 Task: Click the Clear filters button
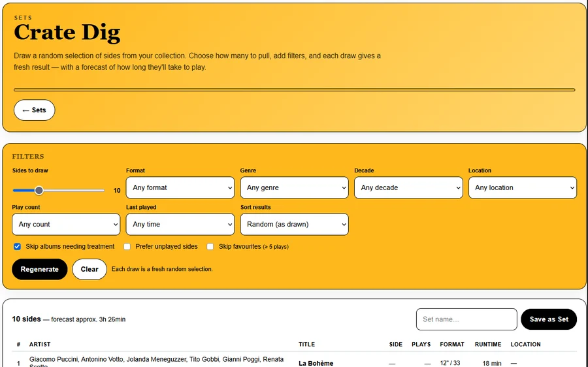90,269
